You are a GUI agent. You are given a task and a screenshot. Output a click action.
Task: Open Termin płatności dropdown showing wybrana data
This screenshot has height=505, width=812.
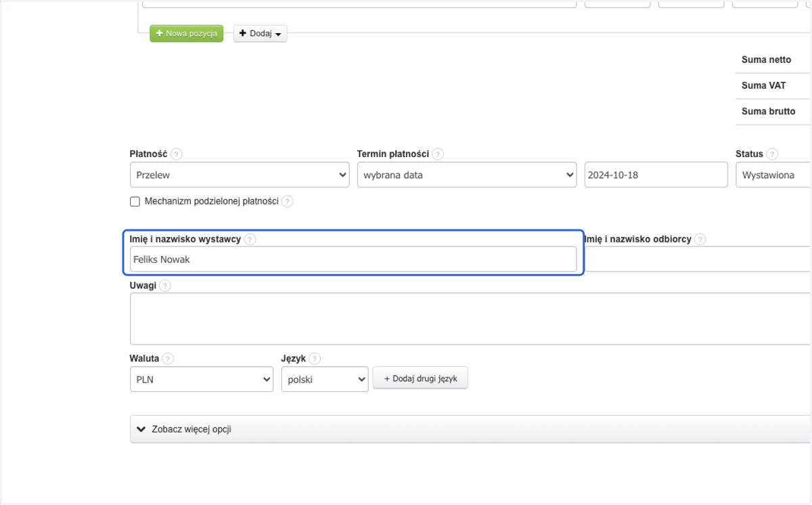(x=467, y=175)
